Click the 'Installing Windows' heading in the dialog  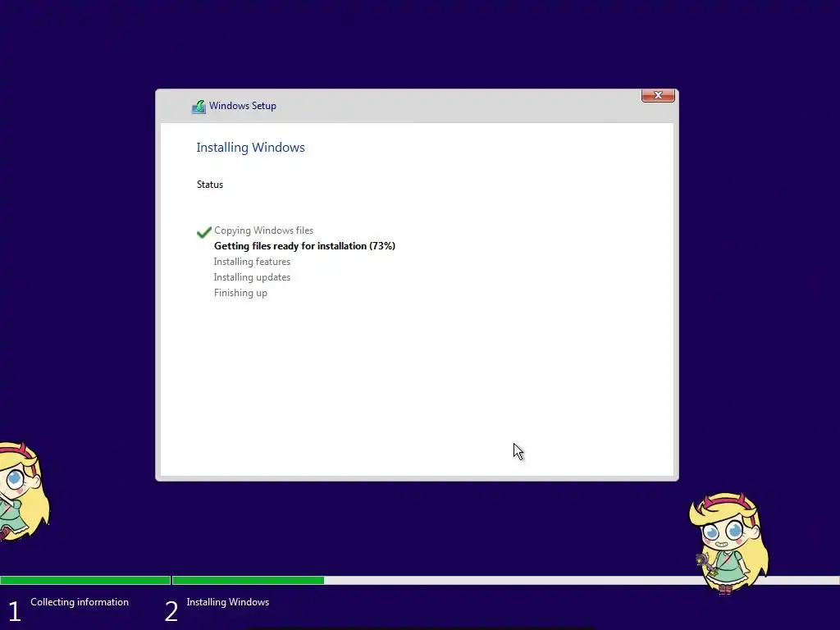click(x=250, y=148)
